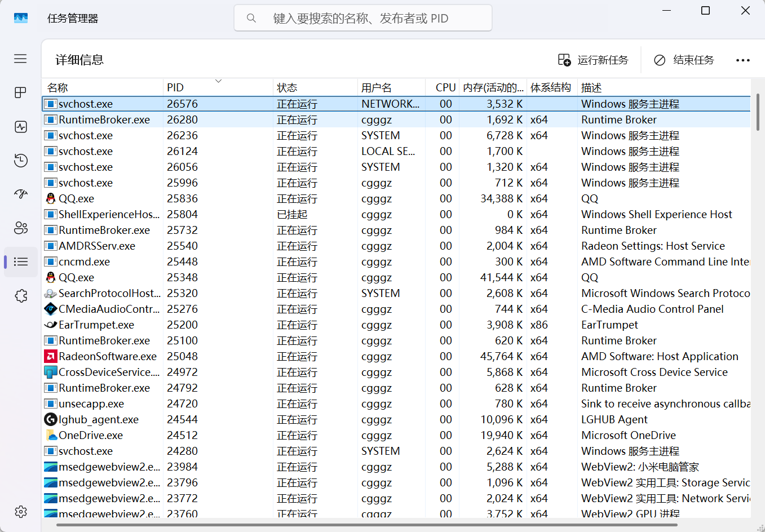Open the App history page icon
Viewport: 765px width, 532px height.
tap(21, 160)
